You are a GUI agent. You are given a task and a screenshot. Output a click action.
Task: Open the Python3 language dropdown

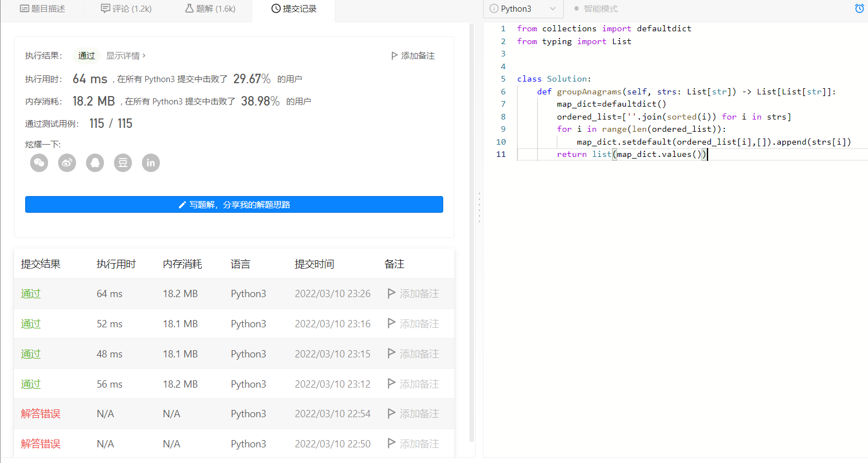(523, 8)
